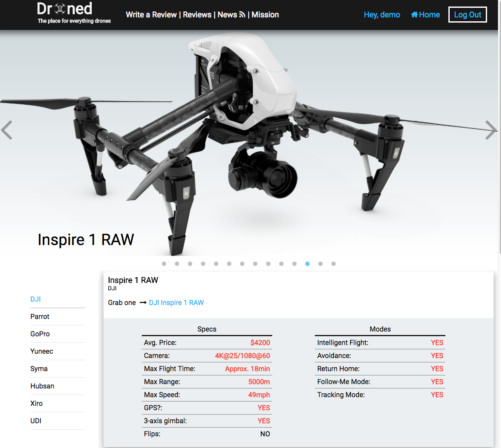The height and width of the screenshot is (448, 501).
Task: Select the sixth carousel dot
Action: pyautogui.click(x=229, y=264)
